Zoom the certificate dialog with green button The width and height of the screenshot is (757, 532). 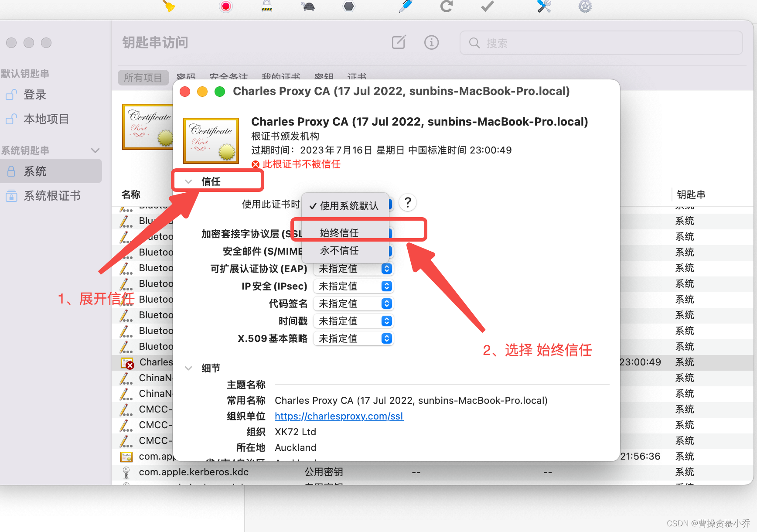(x=220, y=91)
